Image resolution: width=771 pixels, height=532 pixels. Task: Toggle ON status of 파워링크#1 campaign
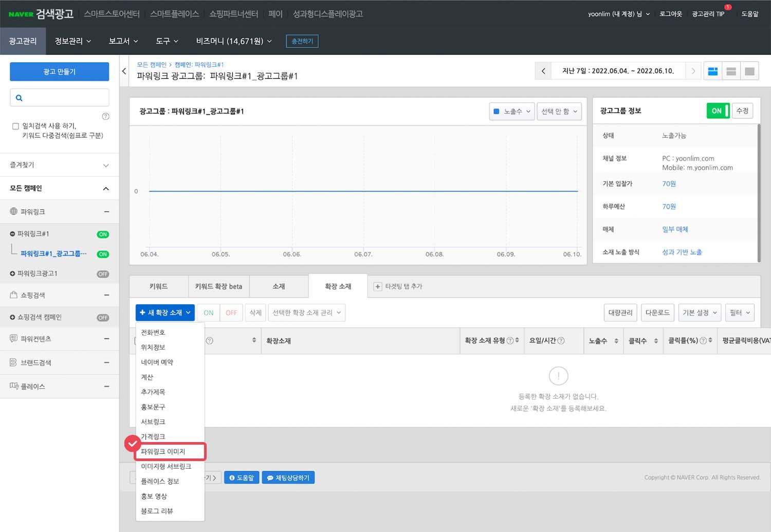tap(103, 234)
